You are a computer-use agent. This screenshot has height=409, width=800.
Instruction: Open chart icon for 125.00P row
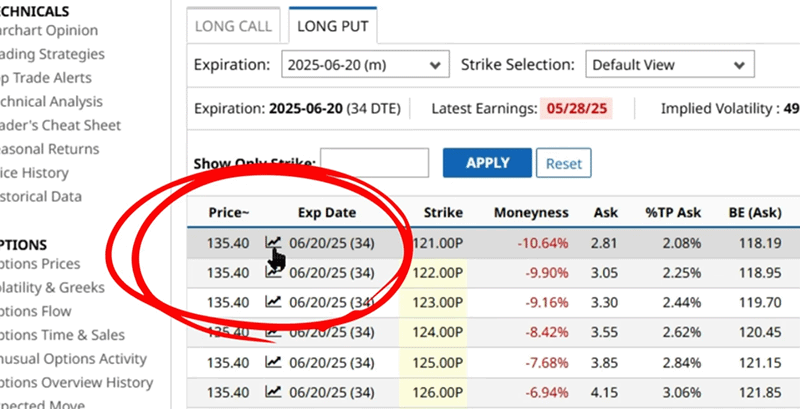pyautogui.click(x=272, y=362)
